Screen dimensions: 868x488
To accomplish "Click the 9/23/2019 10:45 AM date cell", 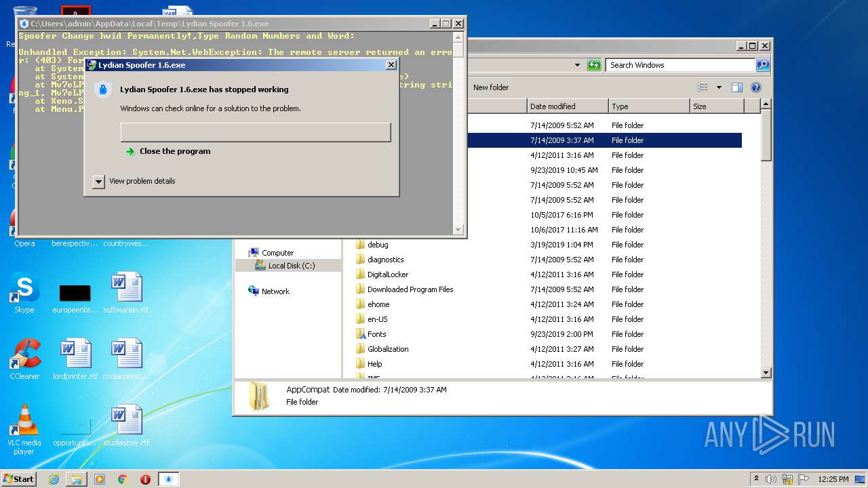I will tap(564, 170).
